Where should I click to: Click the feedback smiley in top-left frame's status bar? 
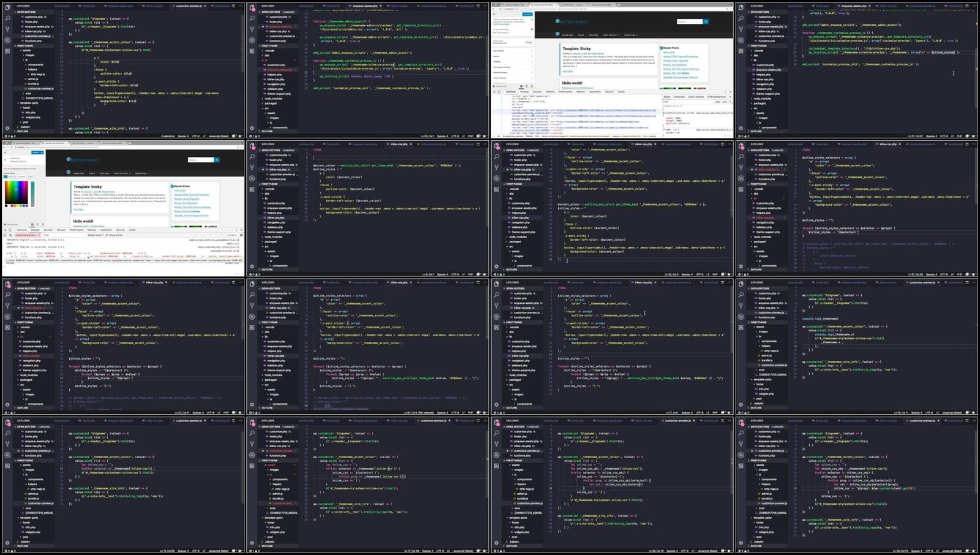click(234, 136)
